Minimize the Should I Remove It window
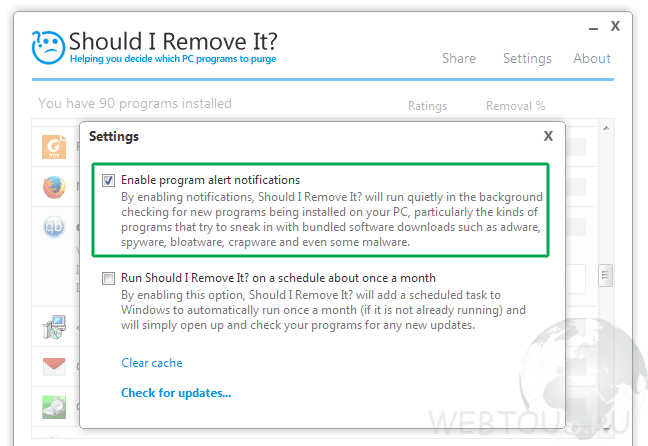The image size is (648, 446). tap(593, 29)
